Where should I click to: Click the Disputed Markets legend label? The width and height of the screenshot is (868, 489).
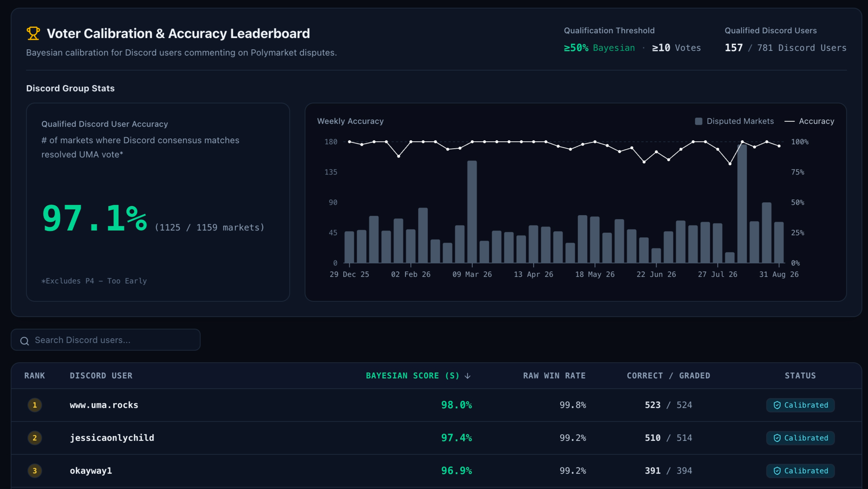click(740, 121)
